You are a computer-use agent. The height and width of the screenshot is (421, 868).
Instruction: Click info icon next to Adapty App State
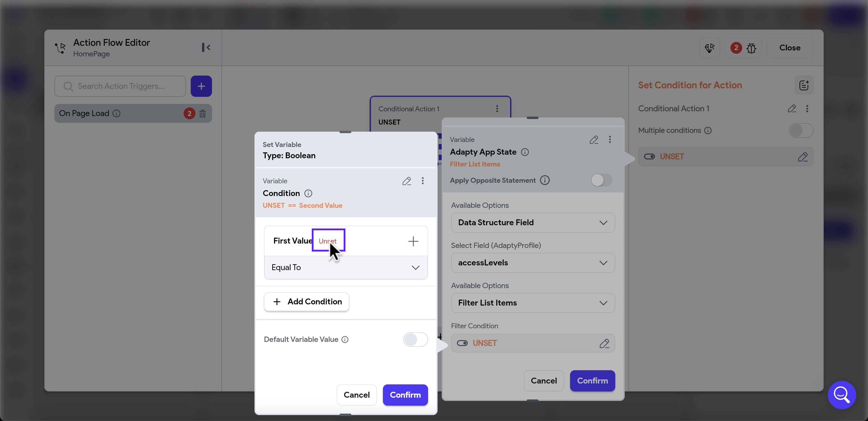coord(525,152)
